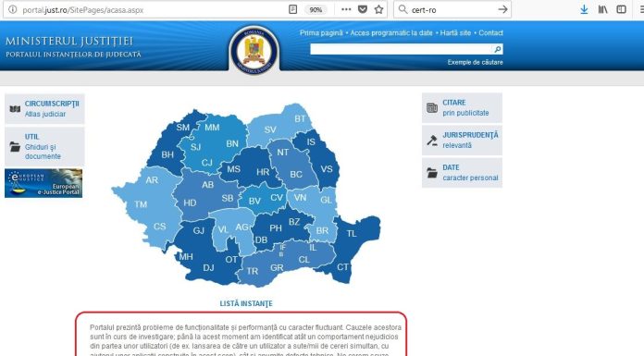The image size is (644, 356).
Task: Select the IS county on the map
Action: coord(311,142)
